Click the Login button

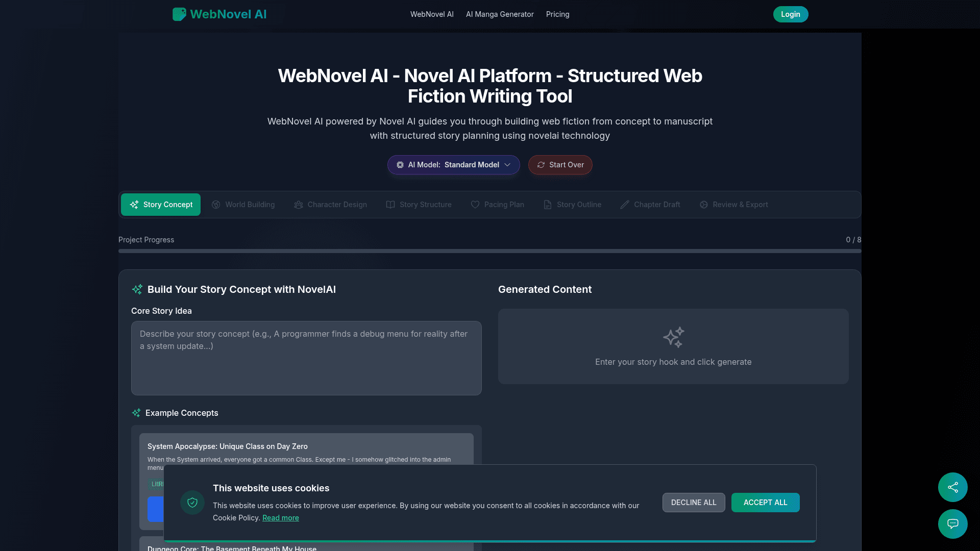[x=790, y=14]
